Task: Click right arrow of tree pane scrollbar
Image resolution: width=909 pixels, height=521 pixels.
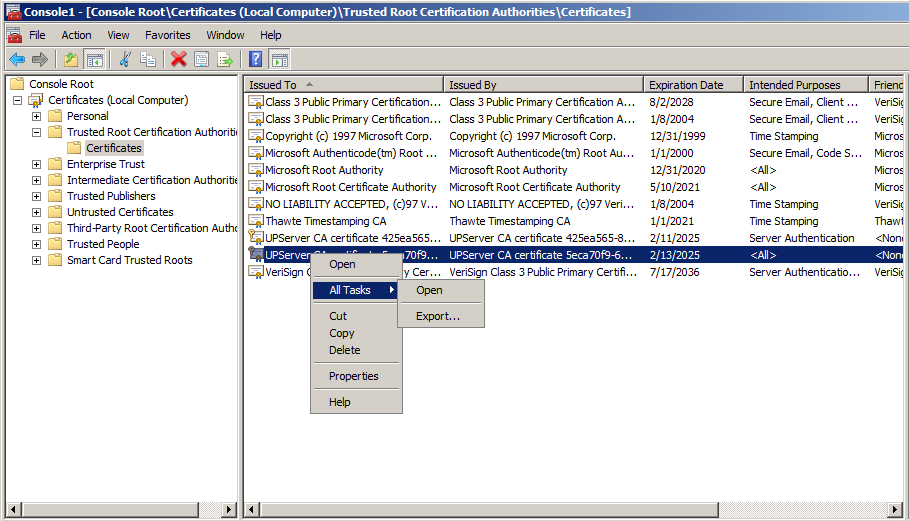Action: tap(230, 510)
